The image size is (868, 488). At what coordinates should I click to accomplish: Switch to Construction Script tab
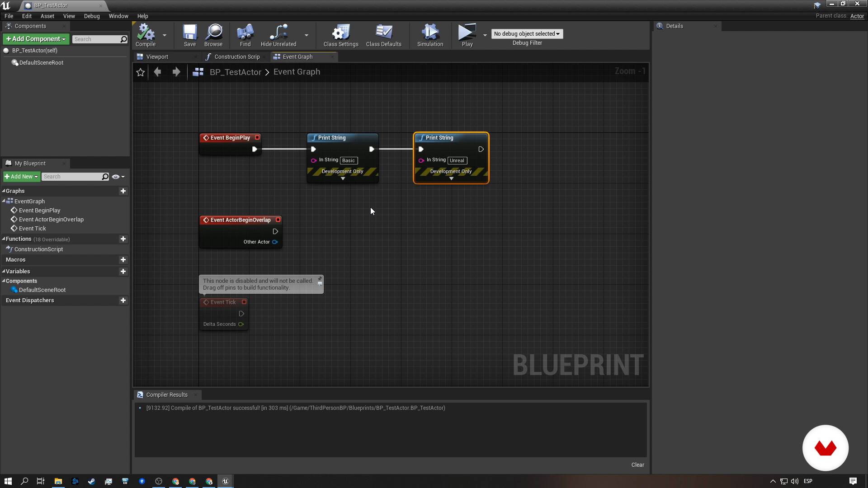[x=237, y=57]
